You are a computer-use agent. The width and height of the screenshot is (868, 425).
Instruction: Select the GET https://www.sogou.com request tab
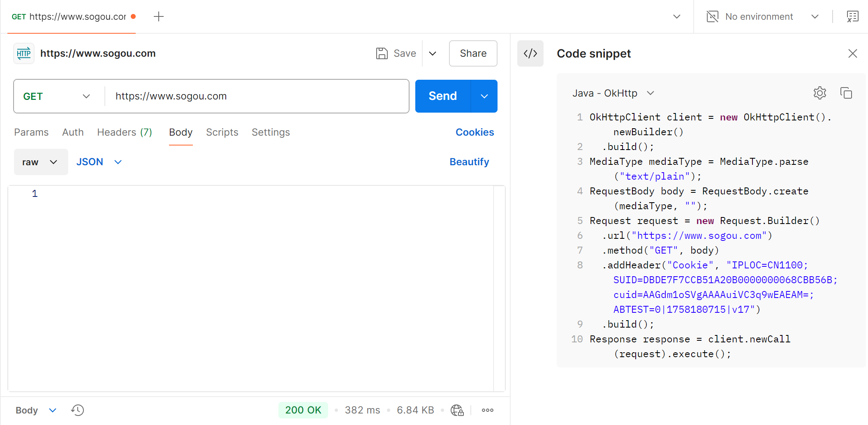72,16
